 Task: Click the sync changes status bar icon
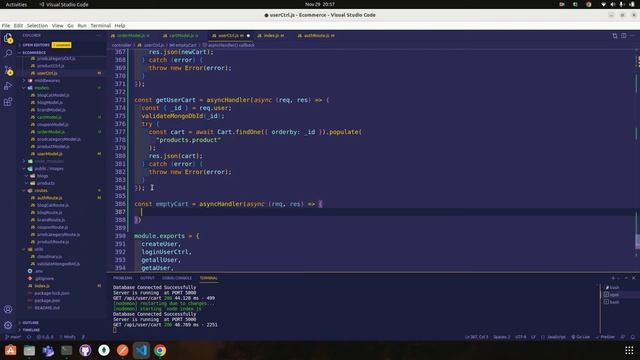(29, 337)
